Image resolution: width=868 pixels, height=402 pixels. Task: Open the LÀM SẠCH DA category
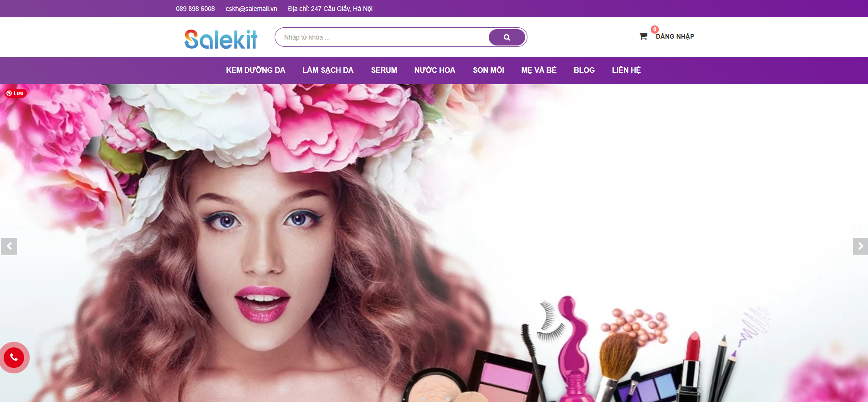pyautogui.click(x=328, y=70)
